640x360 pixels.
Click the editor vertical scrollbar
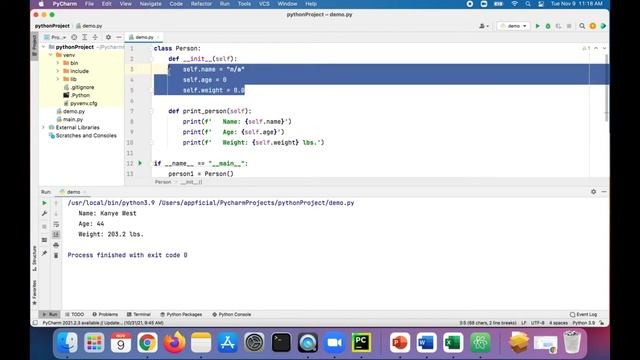coord(607,88)
